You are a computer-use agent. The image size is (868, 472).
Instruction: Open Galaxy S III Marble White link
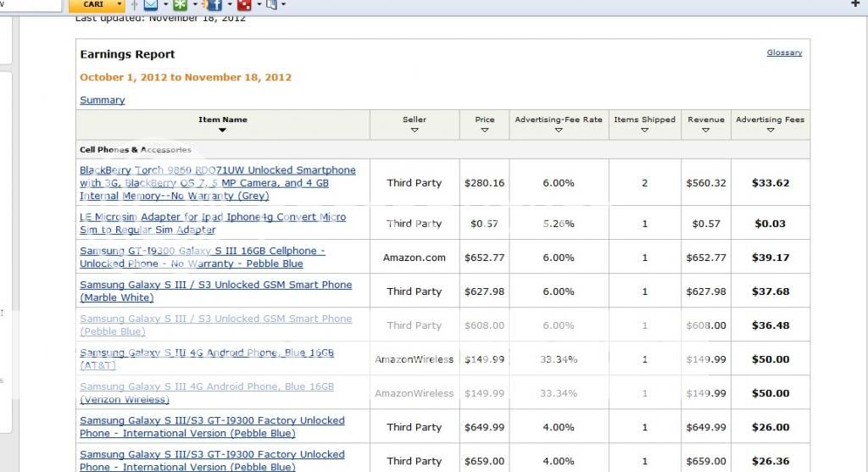click(x=216, y=291)
